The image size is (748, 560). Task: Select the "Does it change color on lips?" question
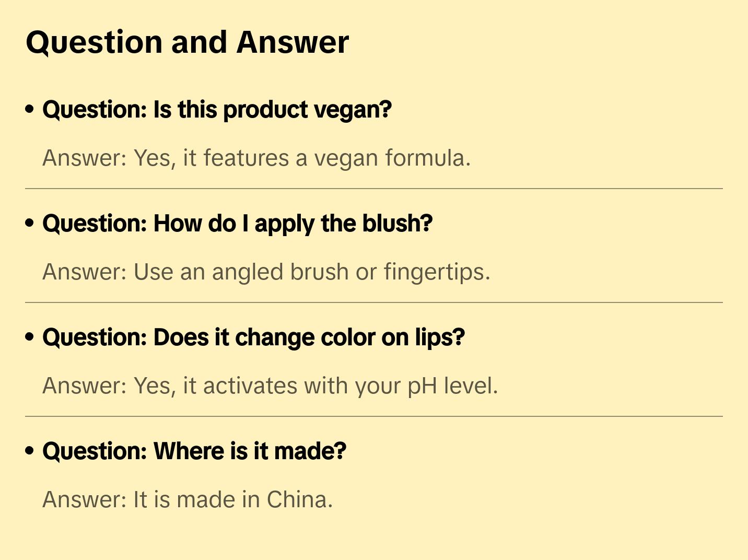click(x=253, y=337)
